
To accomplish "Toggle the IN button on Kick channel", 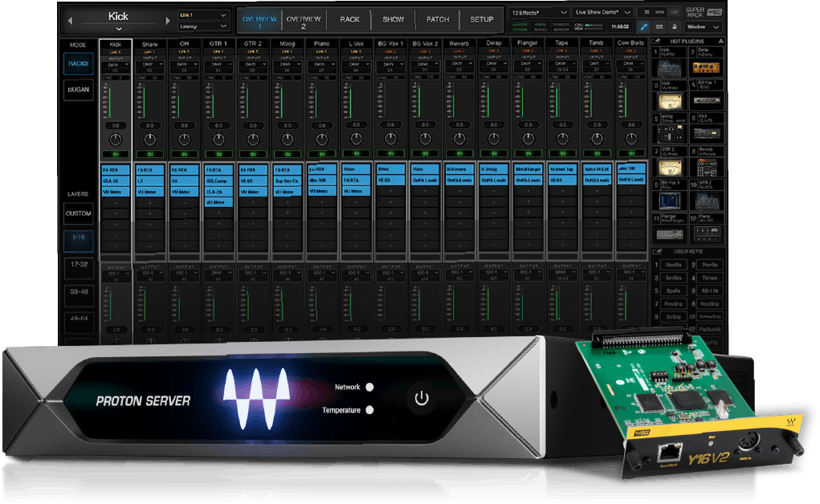I will [116, 153].
